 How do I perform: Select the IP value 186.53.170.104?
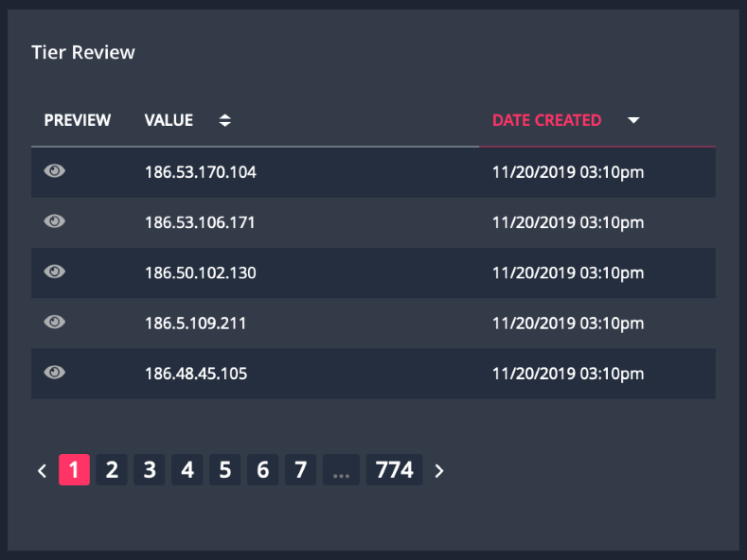point(201,172)
